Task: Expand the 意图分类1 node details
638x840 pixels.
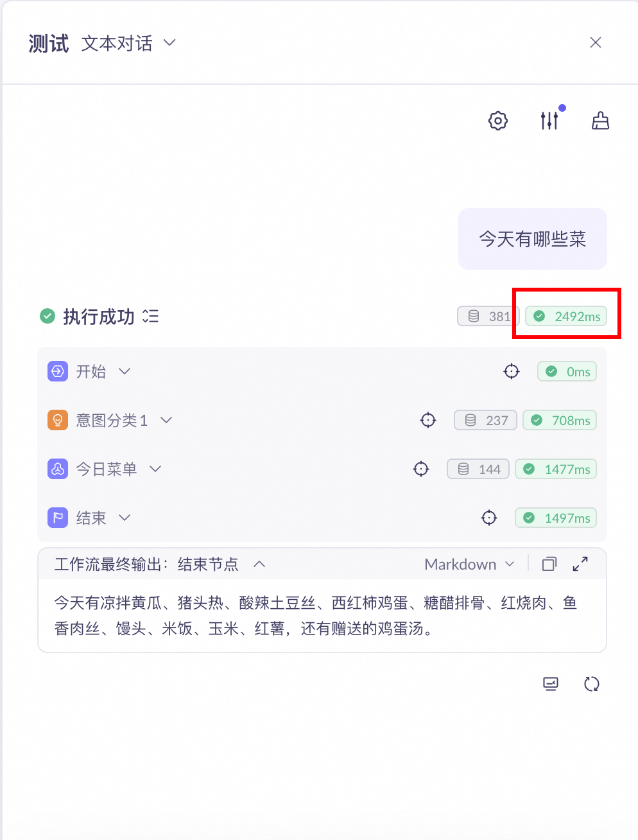Action: 166,420
